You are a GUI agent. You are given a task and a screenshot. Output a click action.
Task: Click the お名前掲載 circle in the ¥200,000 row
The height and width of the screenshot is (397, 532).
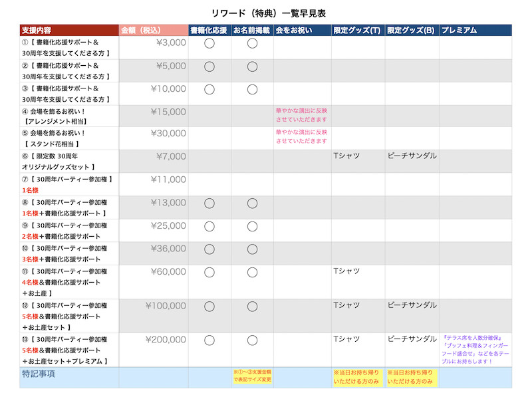252,340
